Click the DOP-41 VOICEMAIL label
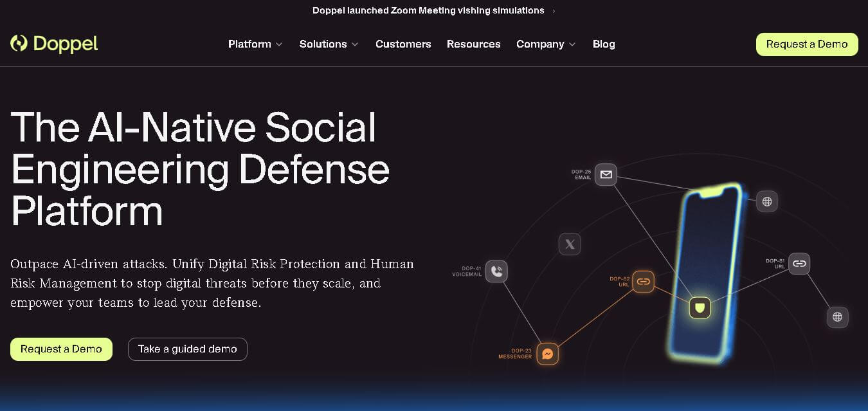 (x=467, y=271)
